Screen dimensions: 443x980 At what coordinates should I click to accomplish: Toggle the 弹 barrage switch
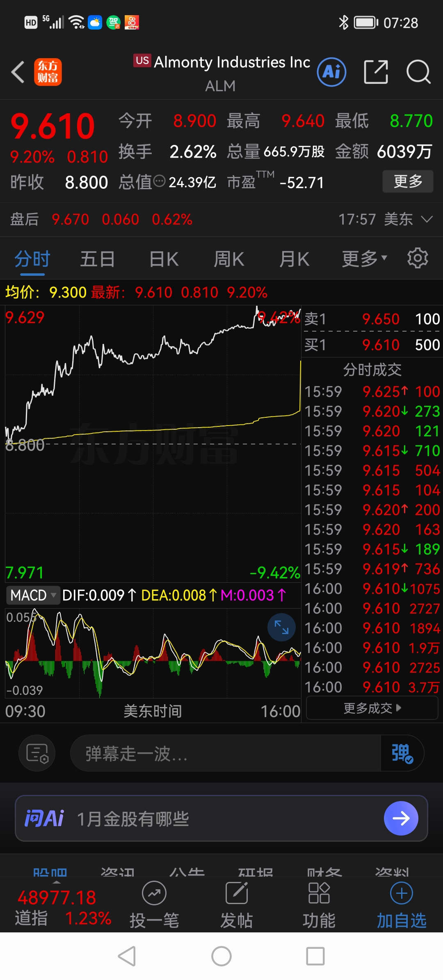pos(402,753)
